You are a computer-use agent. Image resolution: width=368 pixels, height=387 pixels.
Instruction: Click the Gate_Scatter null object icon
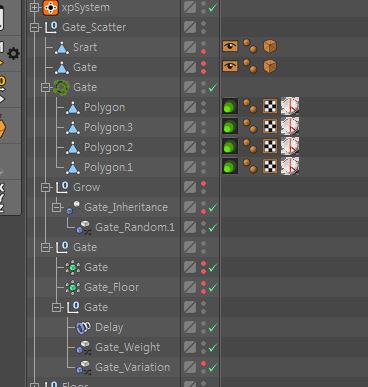pos(51,27)
